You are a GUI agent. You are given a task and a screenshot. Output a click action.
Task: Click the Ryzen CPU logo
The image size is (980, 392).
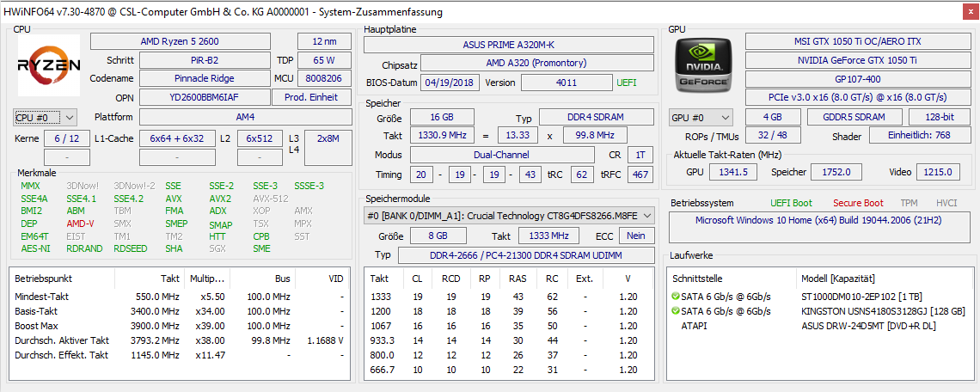(x=49, y=65)
